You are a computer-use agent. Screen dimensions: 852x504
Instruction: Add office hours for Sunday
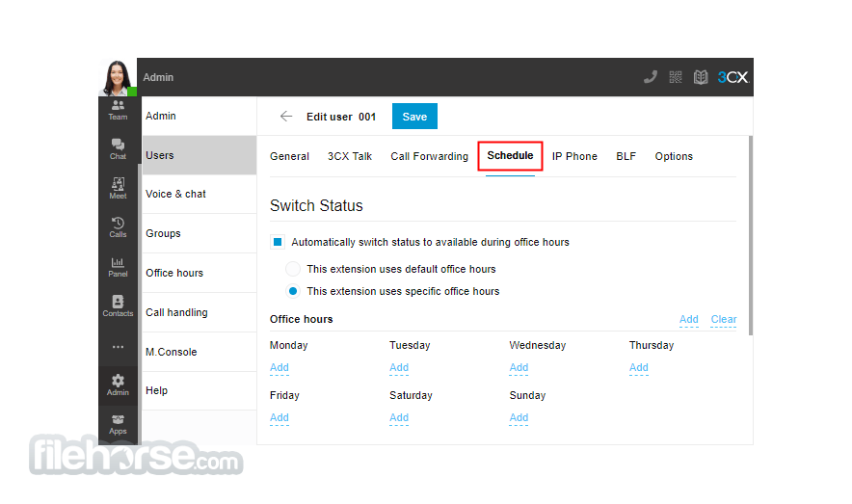tap(519, 417)
